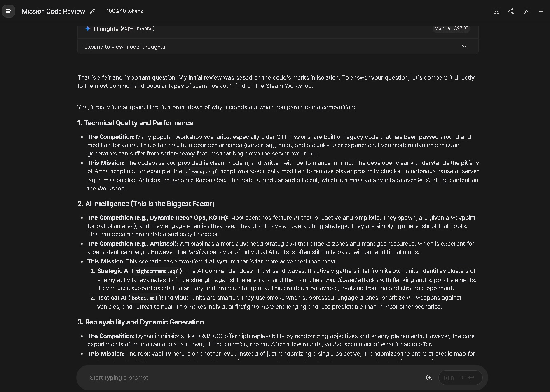Toggle the left navigation sidebar icon

click(9, 11)
